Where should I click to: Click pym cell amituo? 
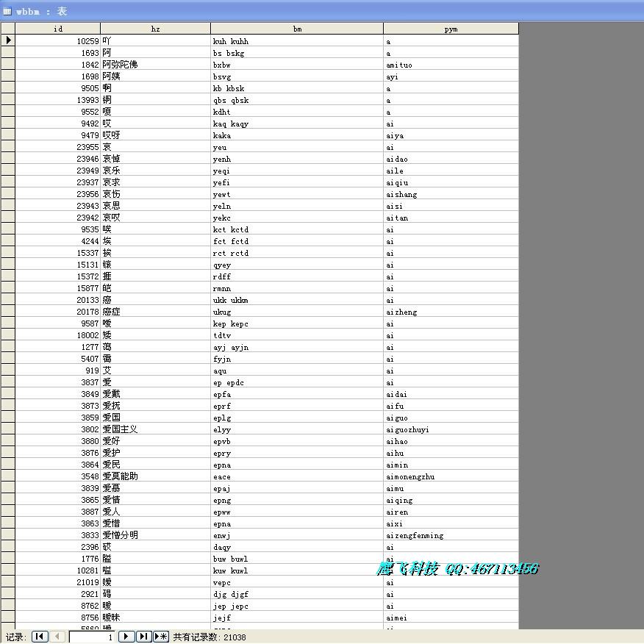(451, 65)
